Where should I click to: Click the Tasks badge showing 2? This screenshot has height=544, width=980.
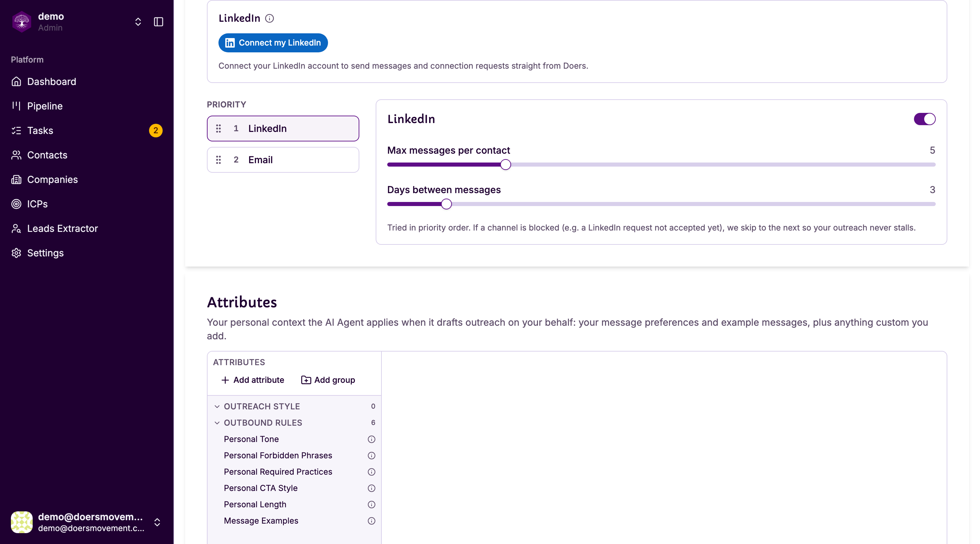pos(156,131)
